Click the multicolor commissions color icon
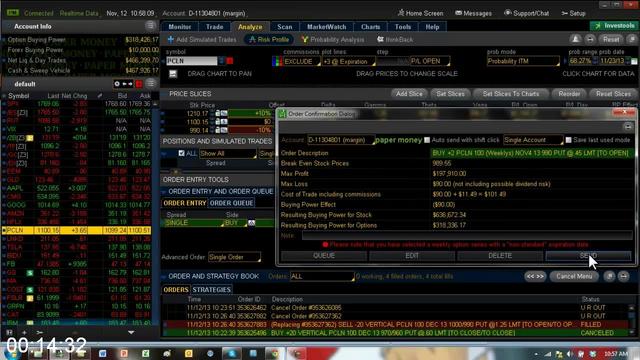Viewport: 640px width, 360px height. (x=277, y=61)
